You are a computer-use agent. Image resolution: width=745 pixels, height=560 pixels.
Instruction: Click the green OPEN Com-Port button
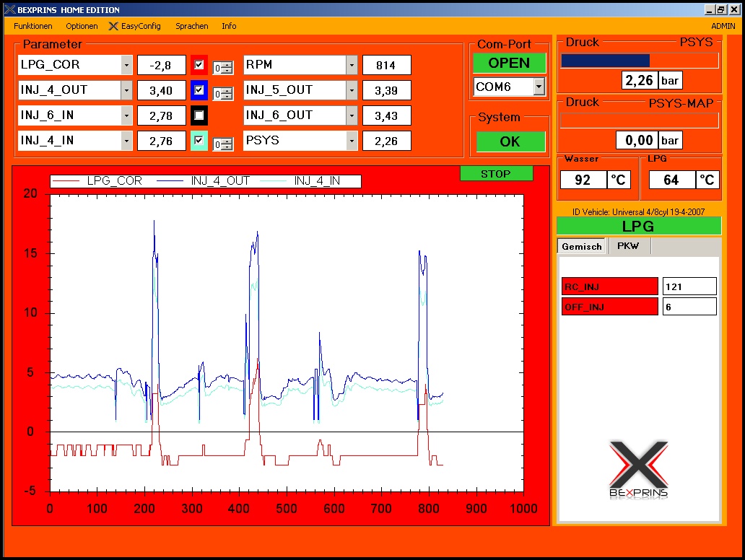coord(509,63)
